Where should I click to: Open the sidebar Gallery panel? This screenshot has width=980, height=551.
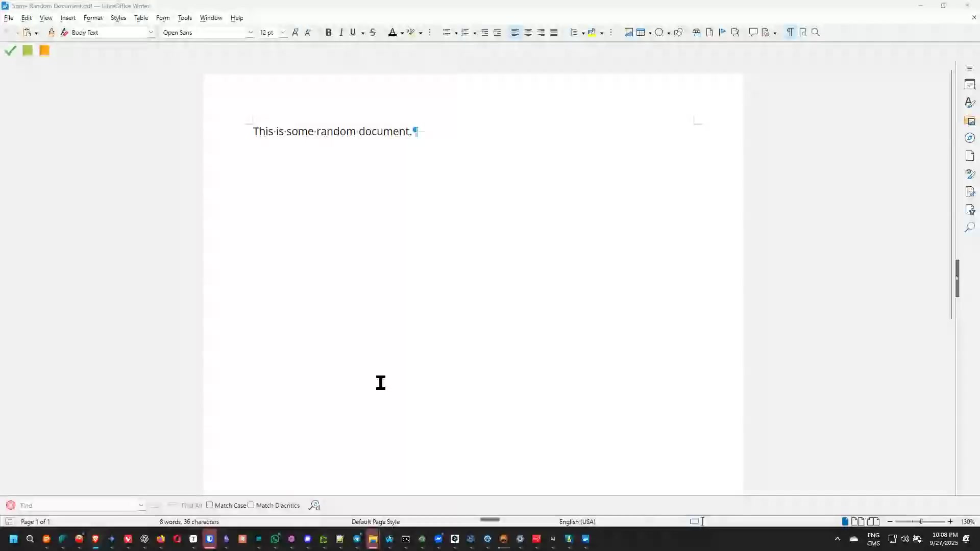pos(970,120)
